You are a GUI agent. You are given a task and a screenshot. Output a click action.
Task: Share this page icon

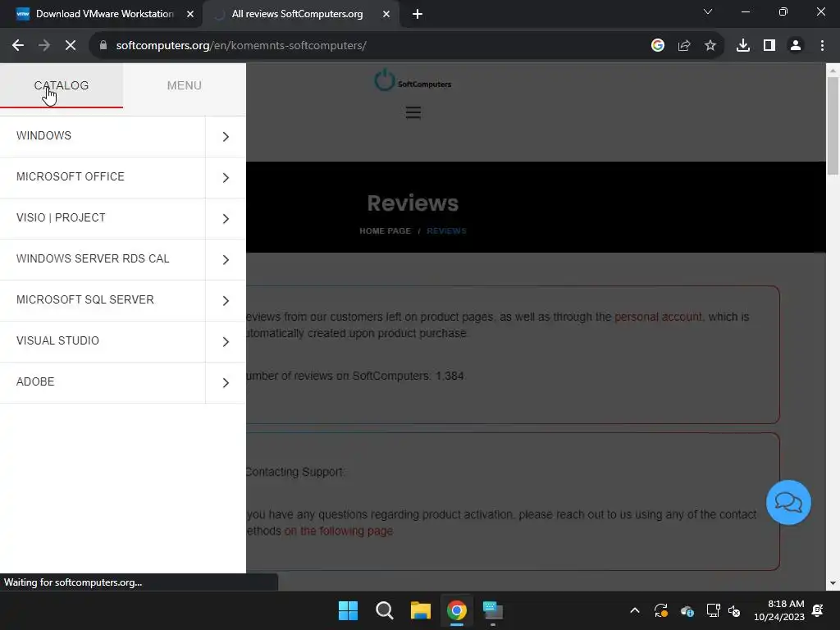684,46
